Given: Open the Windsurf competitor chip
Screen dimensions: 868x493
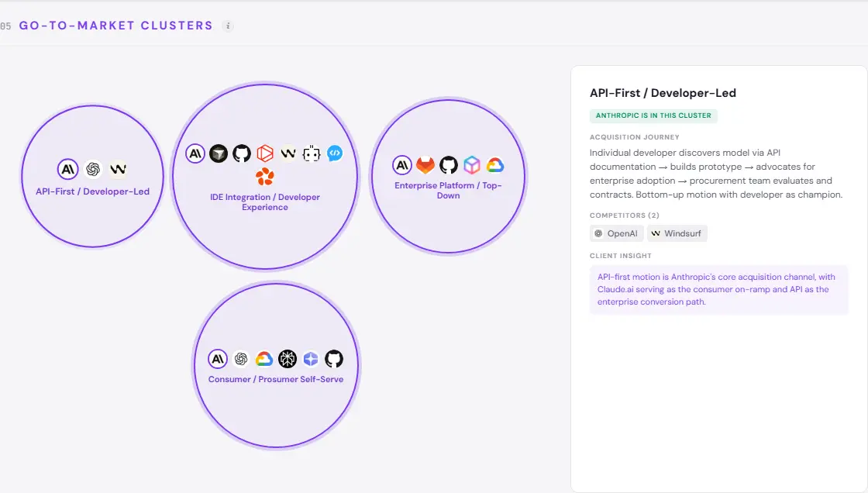Looking at the screenshot, I should (677, 234).
